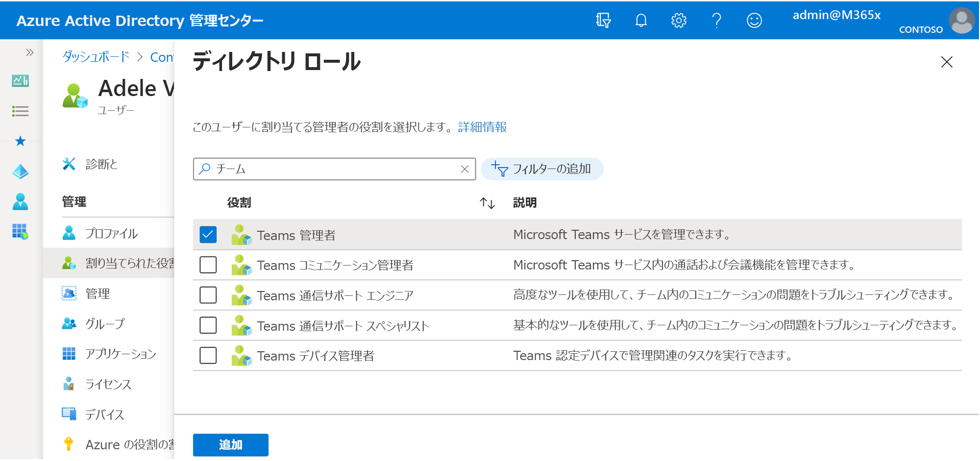Expand the left sidebar double-chevron
Screen dimensions: 980x461
[x=29, y=52]
